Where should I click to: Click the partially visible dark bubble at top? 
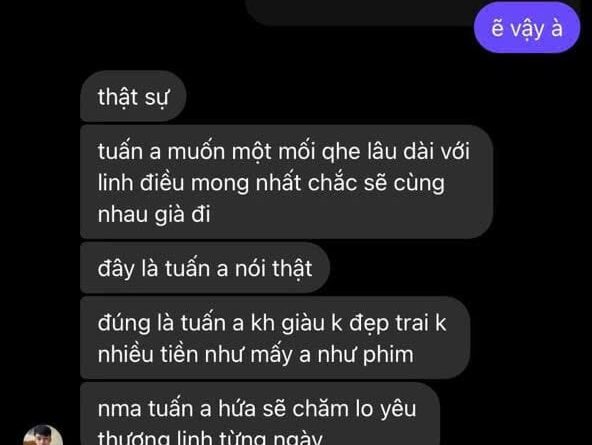pyautogui.click(x=359, y=13)
